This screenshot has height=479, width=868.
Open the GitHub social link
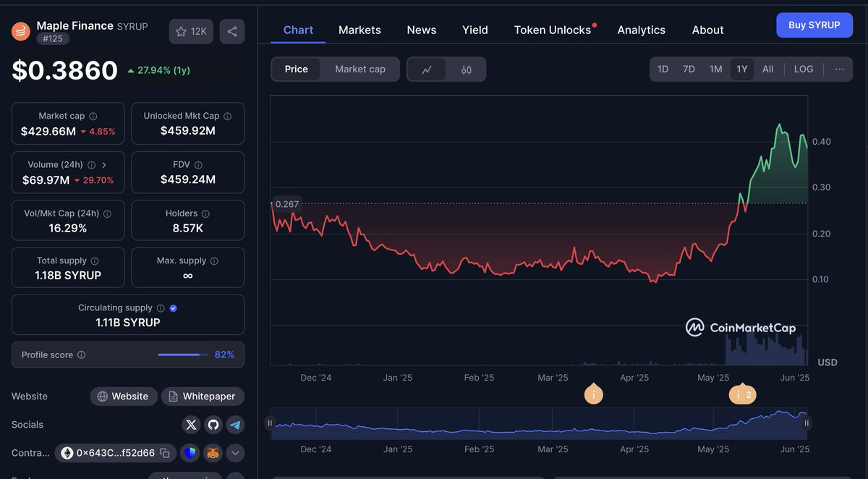(213, 425)
